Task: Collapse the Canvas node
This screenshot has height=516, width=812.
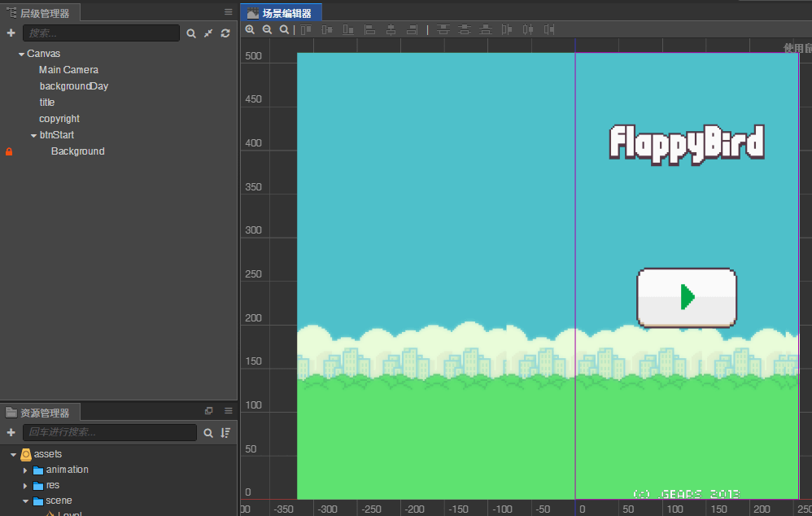Action: tap(21, 54)
